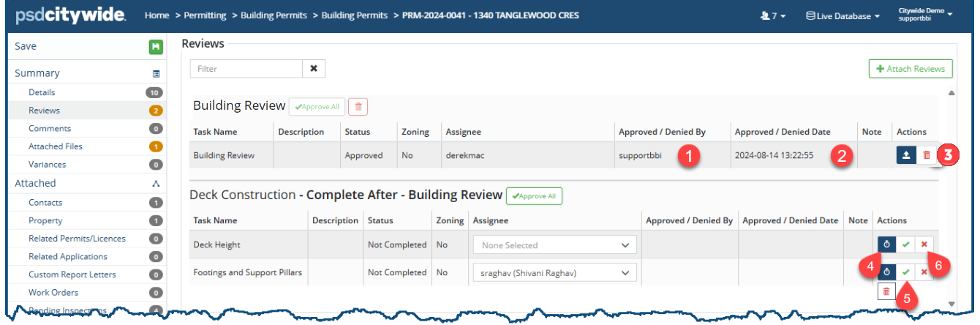Open Variances in the sidebar
The image size is (980, 325).
tap(47, 165)
